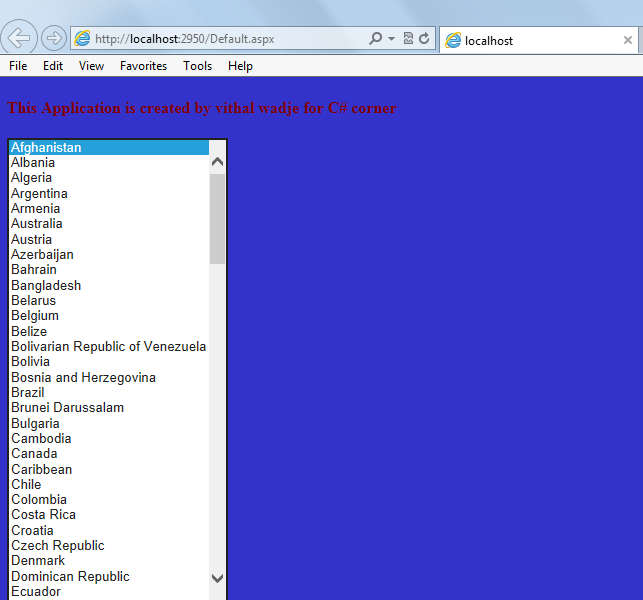The width and height of the screenshot is (643, 600).
Task: Select Caribbean in the country list
Action: tap(109, 469)
